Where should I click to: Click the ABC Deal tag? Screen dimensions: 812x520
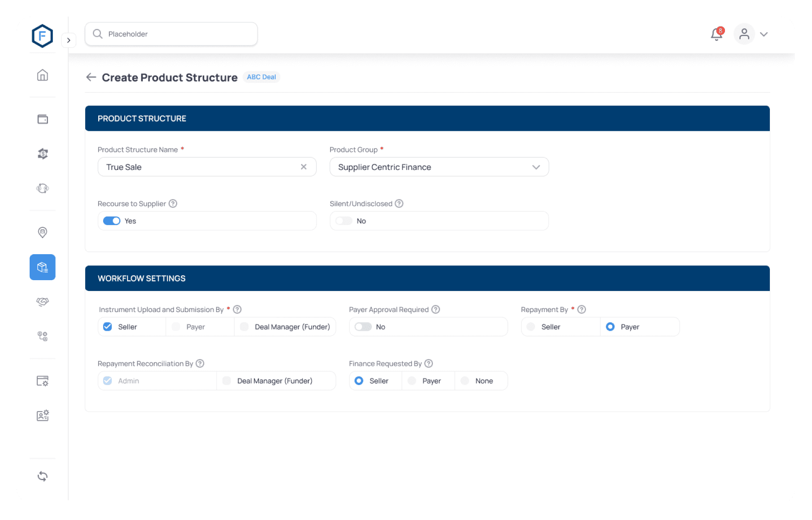click(x=262, y=77)
